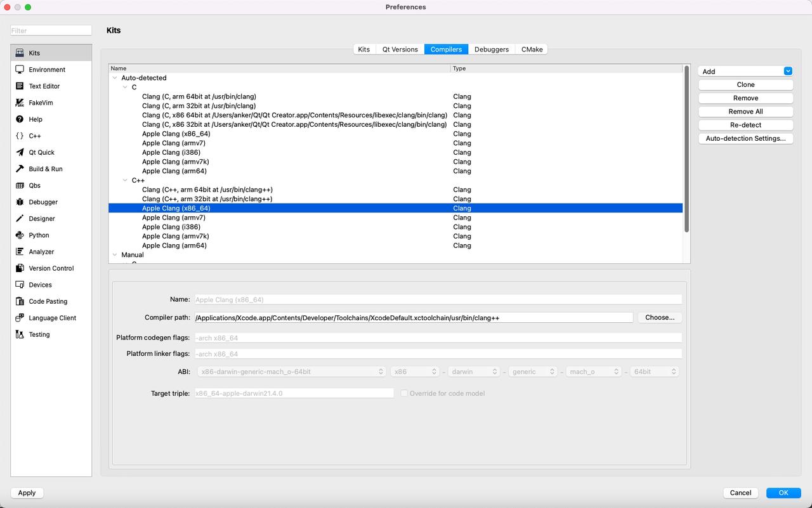Click the Cancel button

740,493
